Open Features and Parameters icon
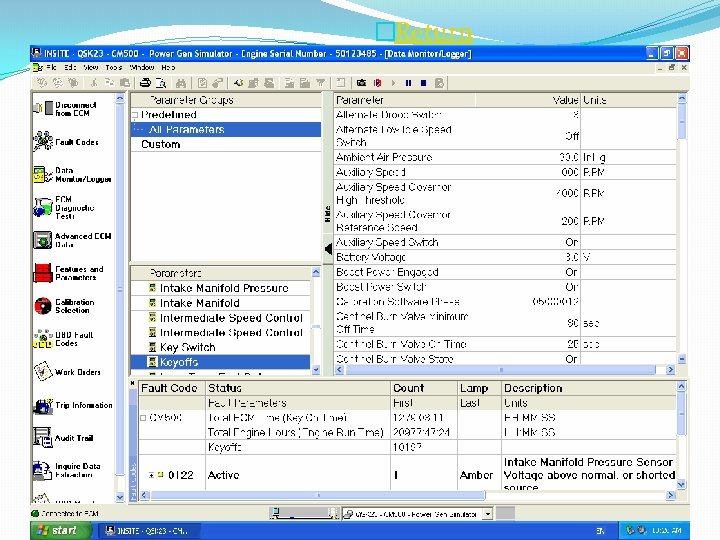Image resolution: width=720 pixels, height=540 pixels. pyautogui.click(x=42, y=273)
